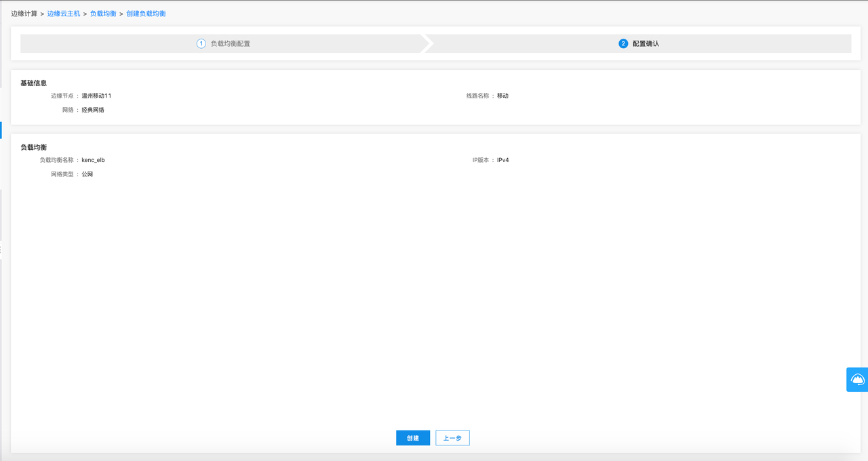The image size is (868, 461).
Task: Go back with 上一步 button
Action: coord(452,438)
